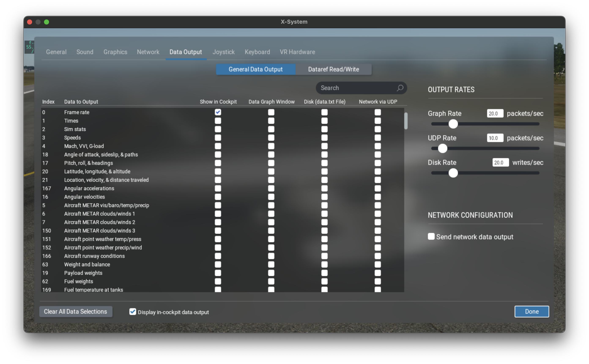The height and width of the screenshot is (364, 589).
Task: Click the search magnifier icon
Action: [400, 88]
